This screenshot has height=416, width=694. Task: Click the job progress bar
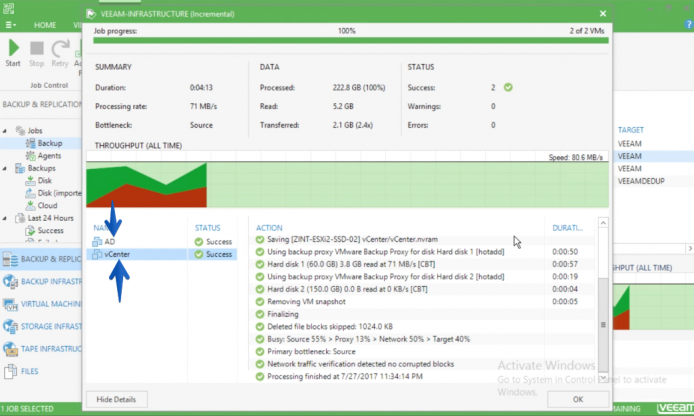tap(351, 40)
